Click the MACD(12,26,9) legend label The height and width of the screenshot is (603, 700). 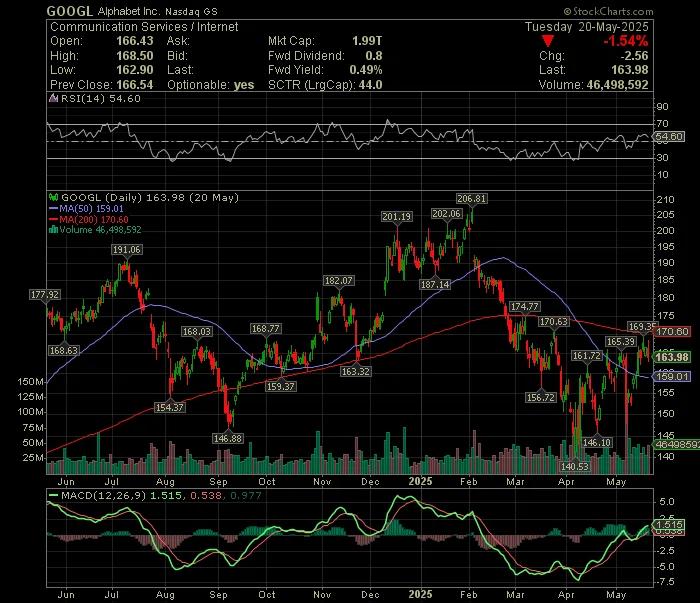[103, 495]
